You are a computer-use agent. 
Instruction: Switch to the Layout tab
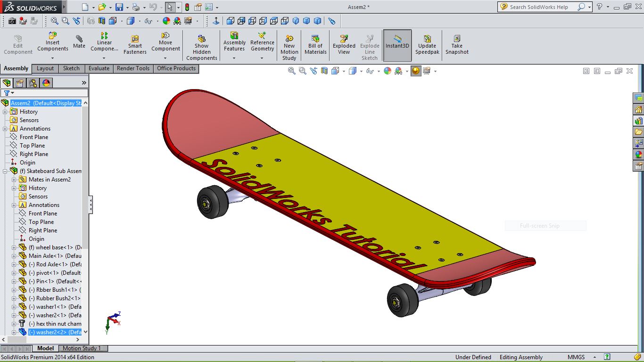coord(45,68)
